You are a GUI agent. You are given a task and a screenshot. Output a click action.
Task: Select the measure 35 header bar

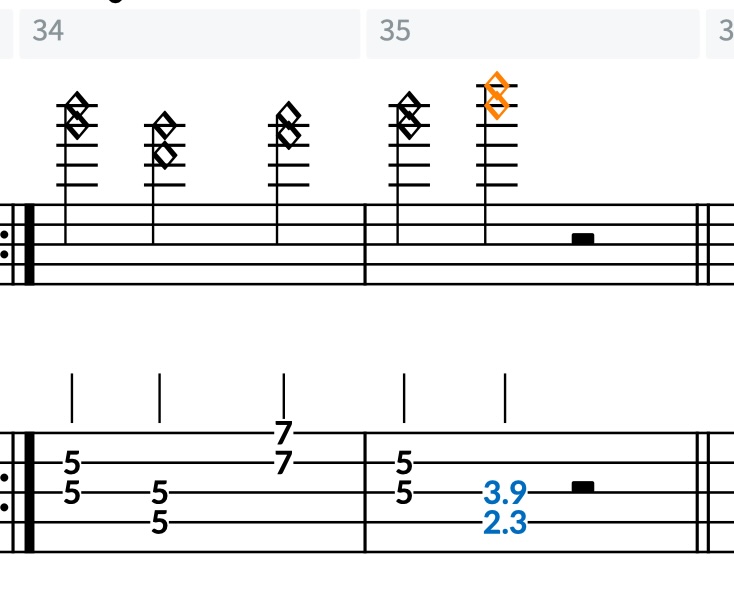coord(533,33)
